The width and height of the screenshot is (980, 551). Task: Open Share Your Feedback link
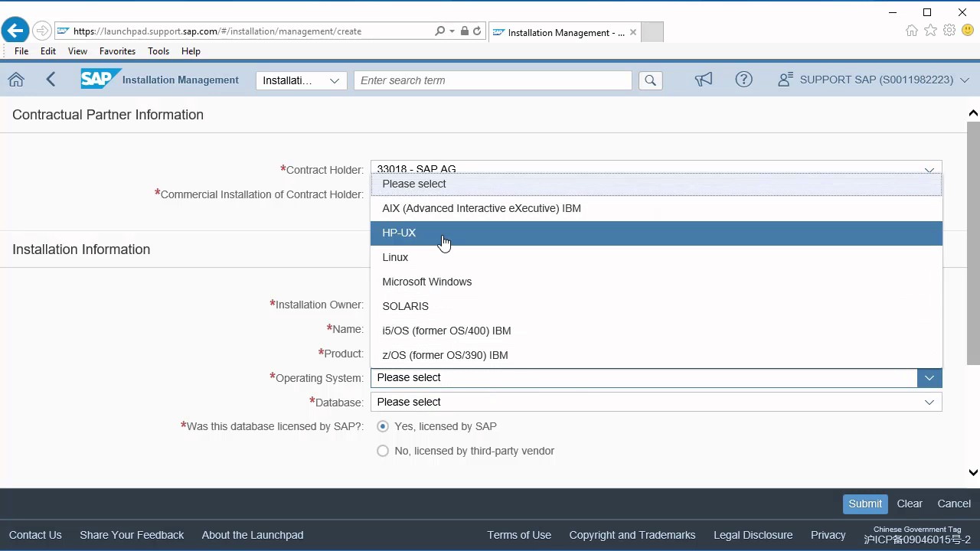(132, 535)
